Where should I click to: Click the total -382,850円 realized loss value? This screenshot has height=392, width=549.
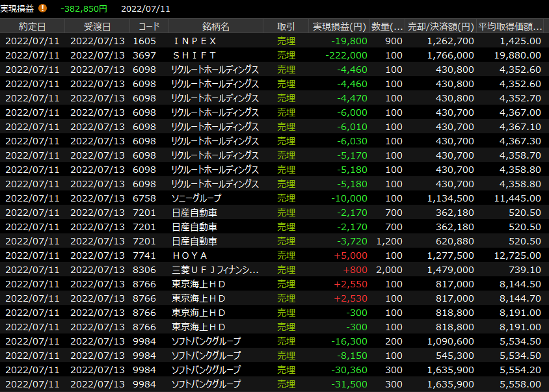pyautogui.click(x=84, y=8)
